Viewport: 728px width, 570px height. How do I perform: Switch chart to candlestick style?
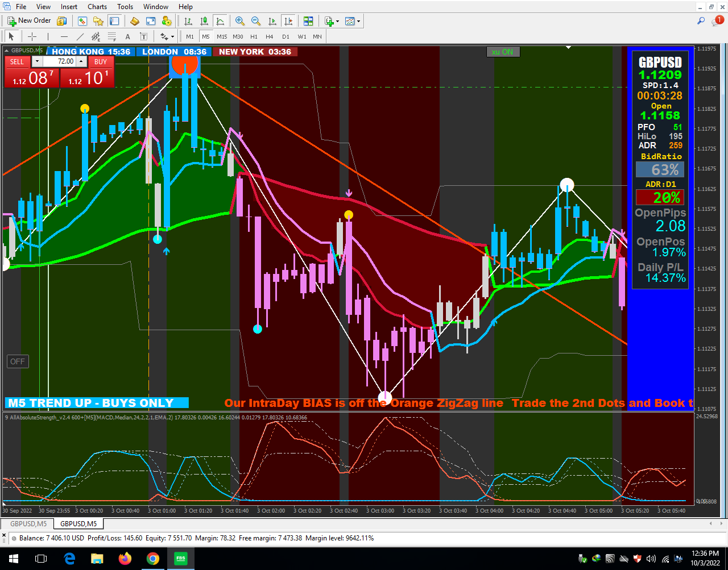(x=204, y=21)
